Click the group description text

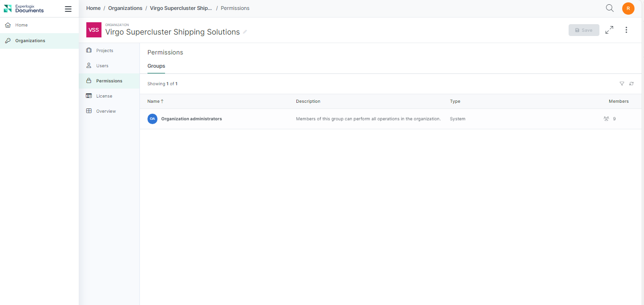(x=368, y=119)
